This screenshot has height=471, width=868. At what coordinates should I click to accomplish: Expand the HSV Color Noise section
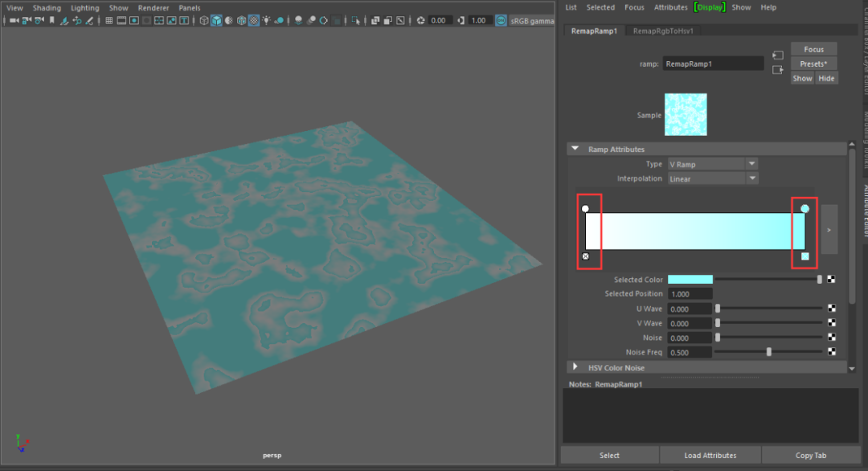(575, 367)
